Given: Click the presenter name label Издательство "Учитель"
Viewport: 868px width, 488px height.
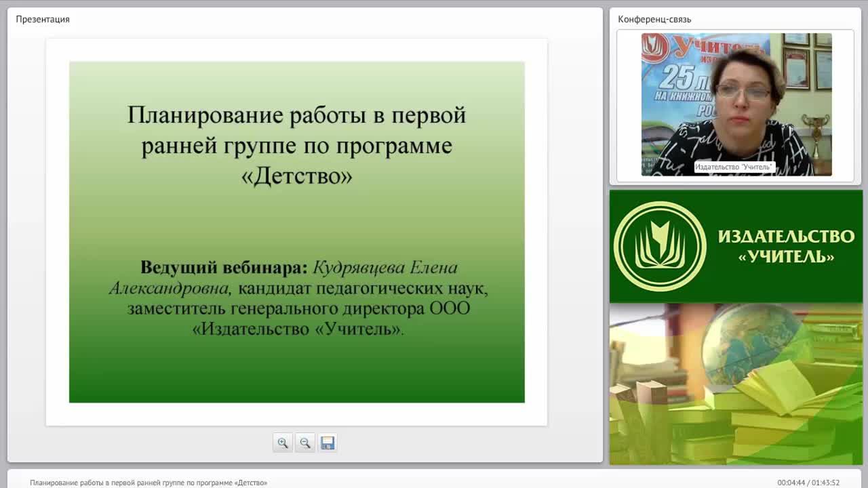Looking at the screenshot, I should tap(734, 167).
